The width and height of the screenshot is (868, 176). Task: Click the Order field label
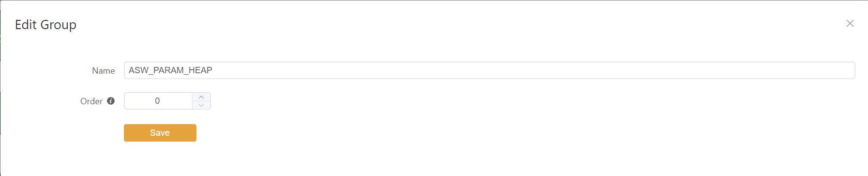91,101
